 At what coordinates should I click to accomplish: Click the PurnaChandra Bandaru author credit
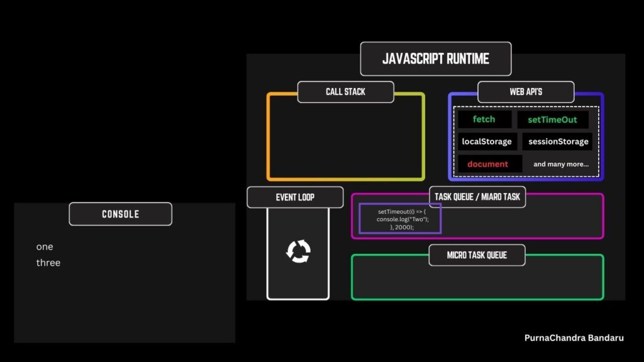coord(574,338)
